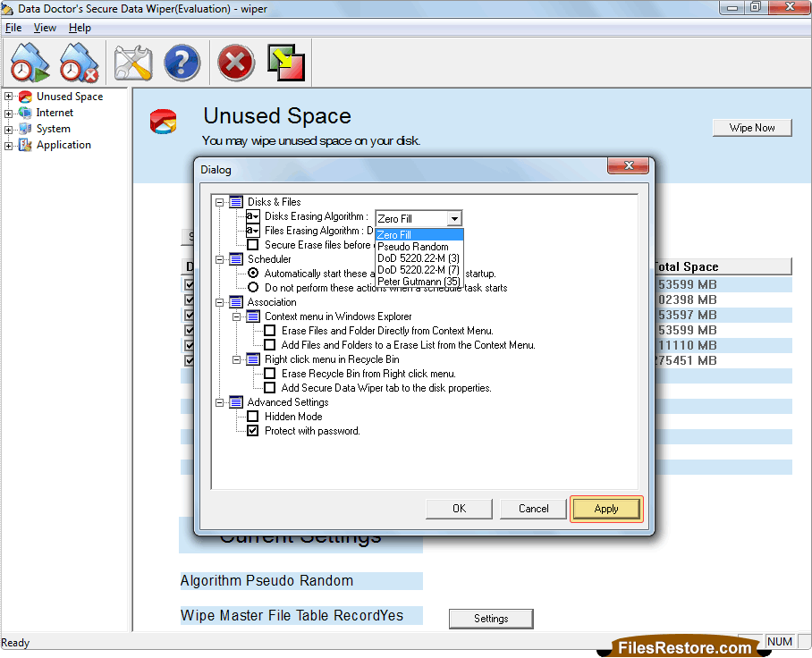Click Context menu in Windows Explorer icon
812x658 pixels.
(x=253, y=316)
